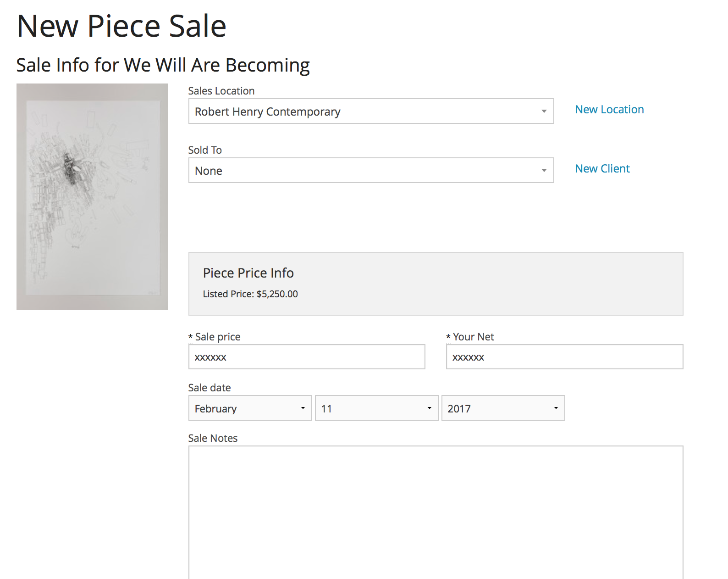Click inside the Sale Notes text area
Viewport: 728px width, 579px height.
point(436,509)
